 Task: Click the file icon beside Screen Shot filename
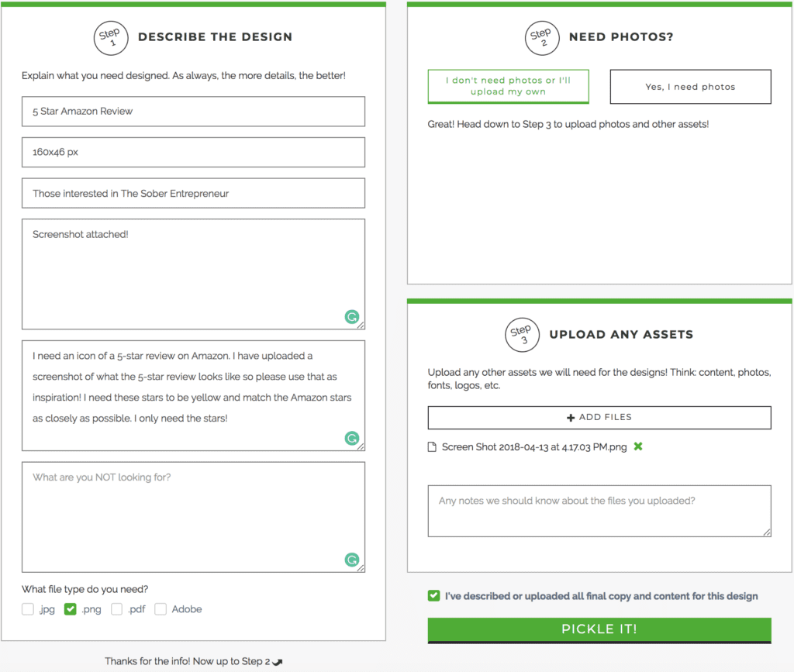[x=432, y=446]
